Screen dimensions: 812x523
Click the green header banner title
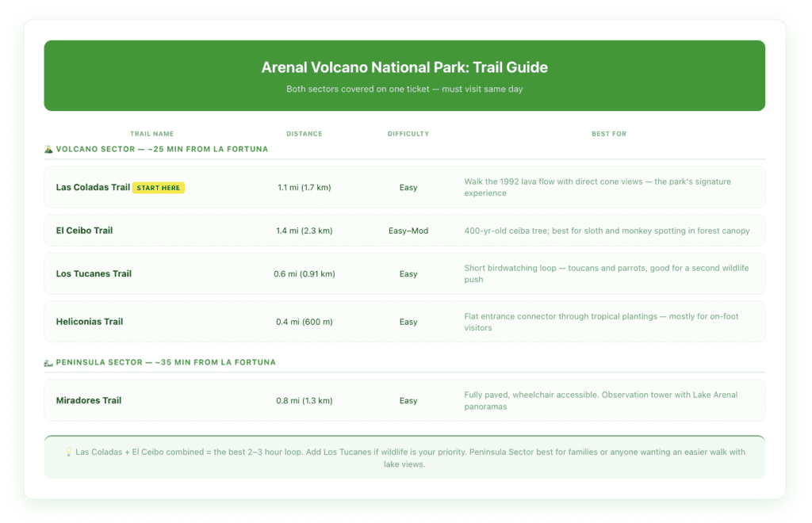(405, 67)
